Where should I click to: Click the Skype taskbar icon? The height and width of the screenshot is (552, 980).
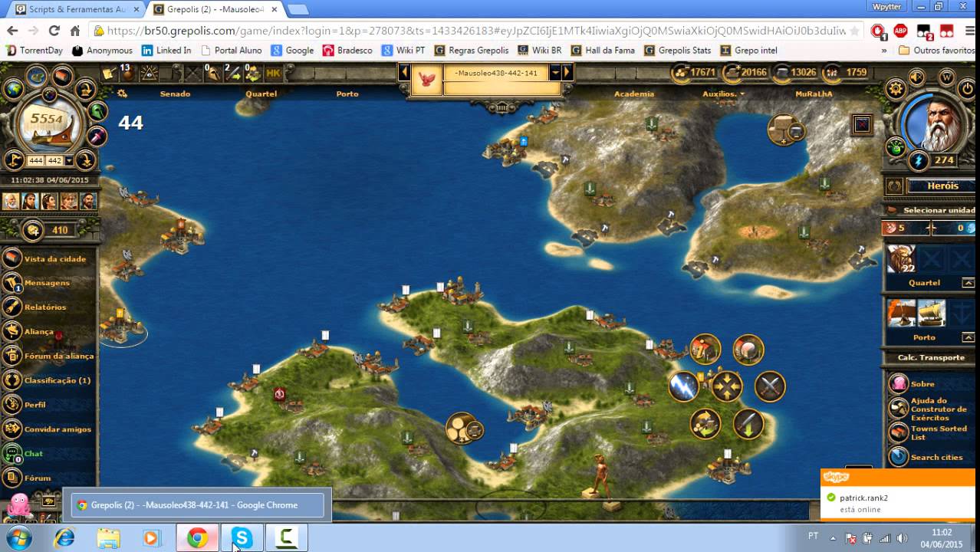click(242, 538)
